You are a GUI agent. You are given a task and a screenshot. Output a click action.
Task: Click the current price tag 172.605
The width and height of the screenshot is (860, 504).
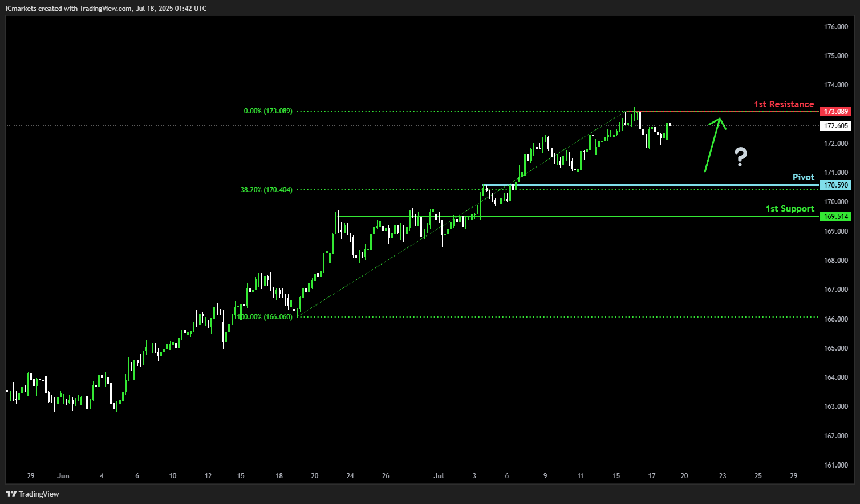coord(835,126)
